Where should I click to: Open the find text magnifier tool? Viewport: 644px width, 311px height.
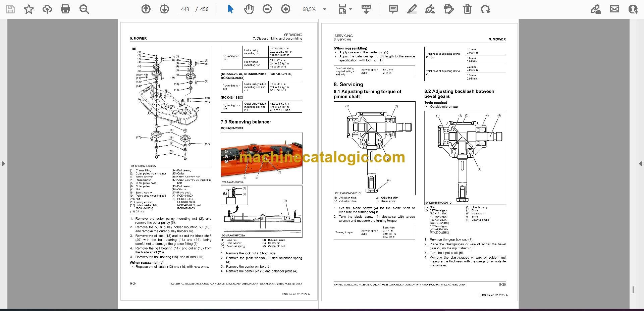pos(84,9)
